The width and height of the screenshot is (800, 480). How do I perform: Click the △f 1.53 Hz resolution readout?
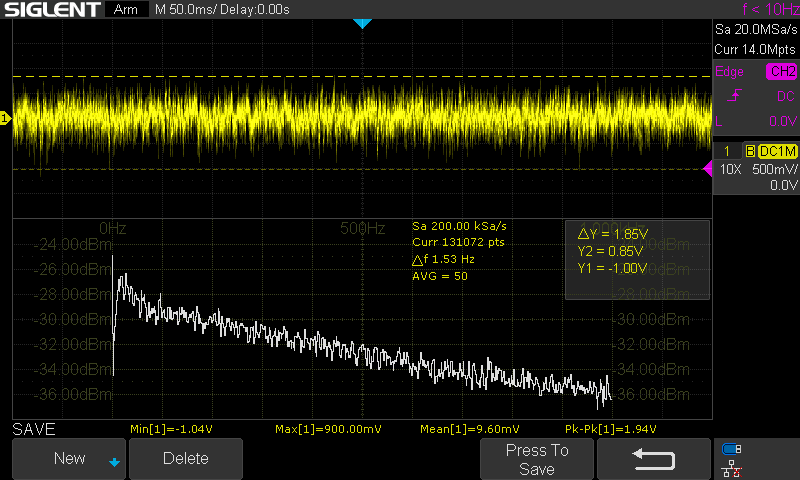tap(443, 259)
